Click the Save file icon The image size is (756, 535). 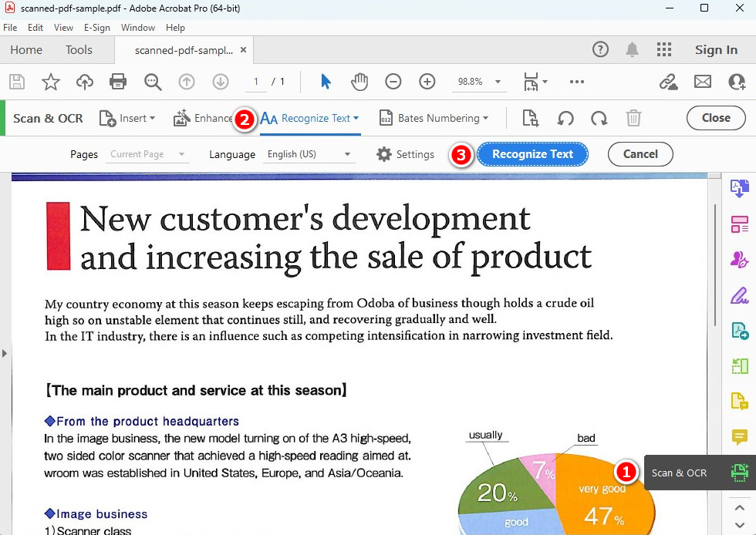pos(17,82)
